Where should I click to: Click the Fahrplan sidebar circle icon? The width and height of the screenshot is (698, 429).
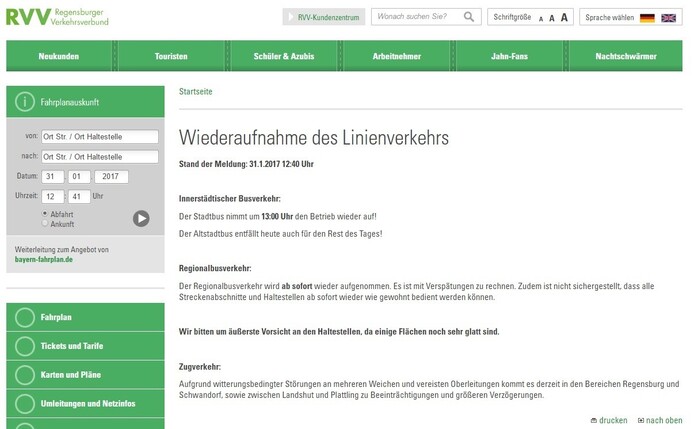click(x=24, y=318)
